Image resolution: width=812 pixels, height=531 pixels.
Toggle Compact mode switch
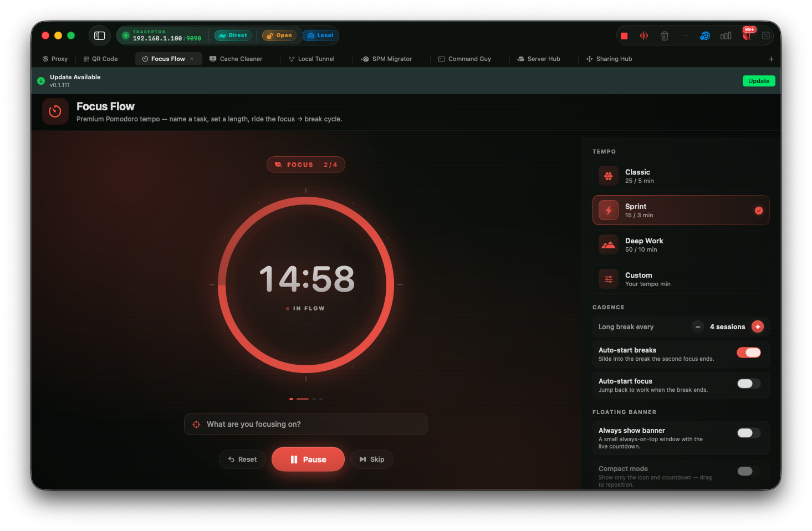point(749,471)
